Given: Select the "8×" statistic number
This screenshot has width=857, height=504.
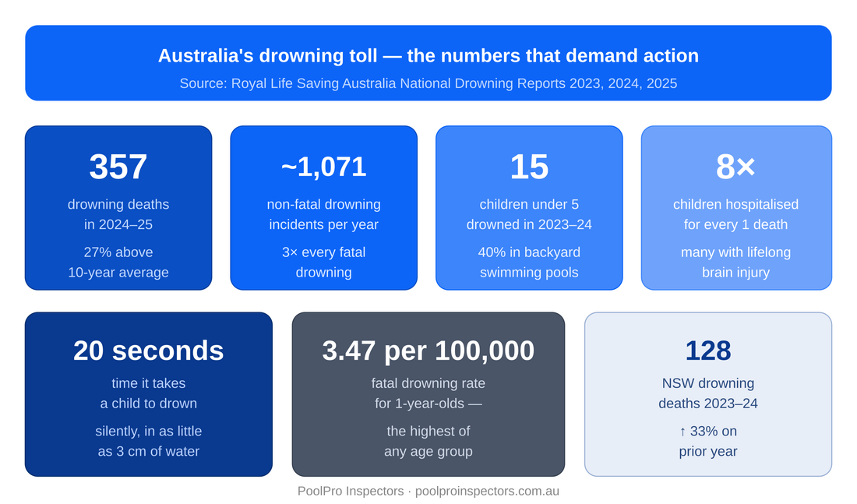Looking at the screenshot, I should 735,166.
